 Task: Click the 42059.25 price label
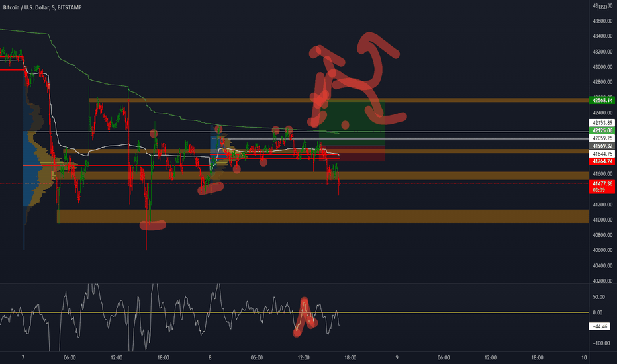pyautogui.click(x=602, y=138)
